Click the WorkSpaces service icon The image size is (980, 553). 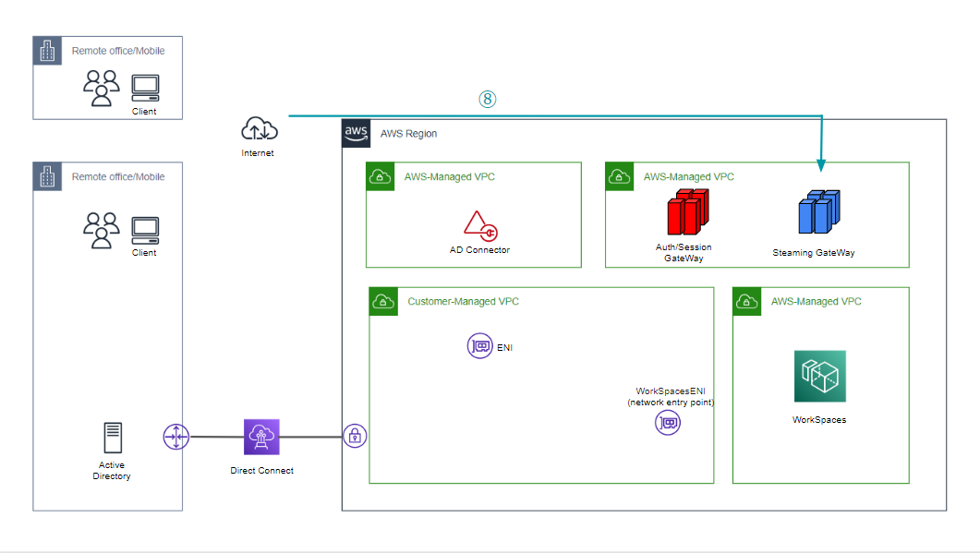pos(820,376)
